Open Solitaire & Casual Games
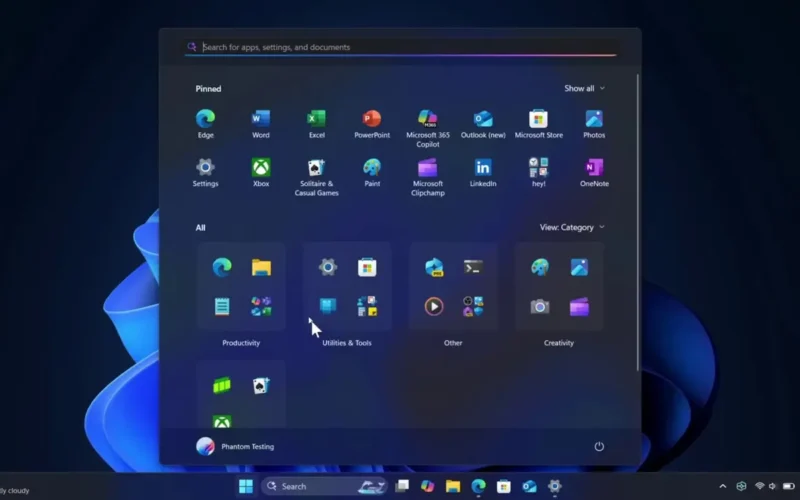Screen dimensions: 800x500 tap(316, 177)
